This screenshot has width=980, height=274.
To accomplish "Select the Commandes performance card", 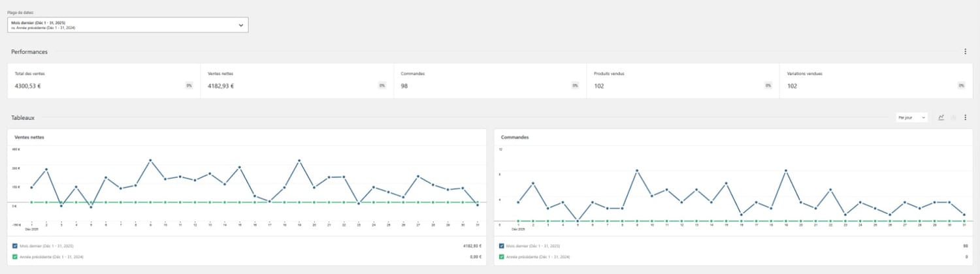I will tap(490, 81).
